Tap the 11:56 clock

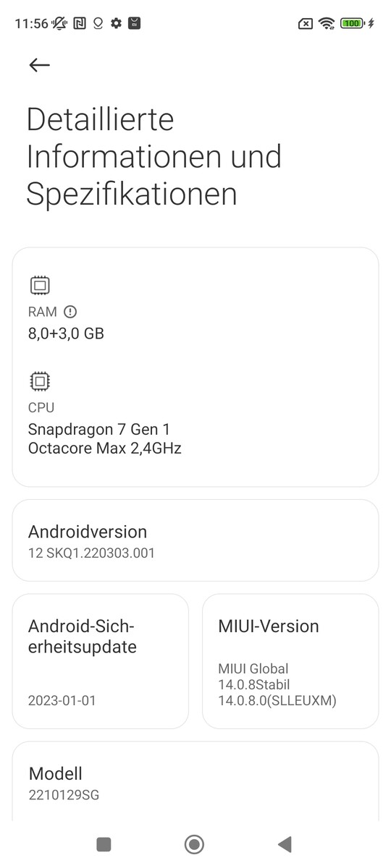click(30, 23)
